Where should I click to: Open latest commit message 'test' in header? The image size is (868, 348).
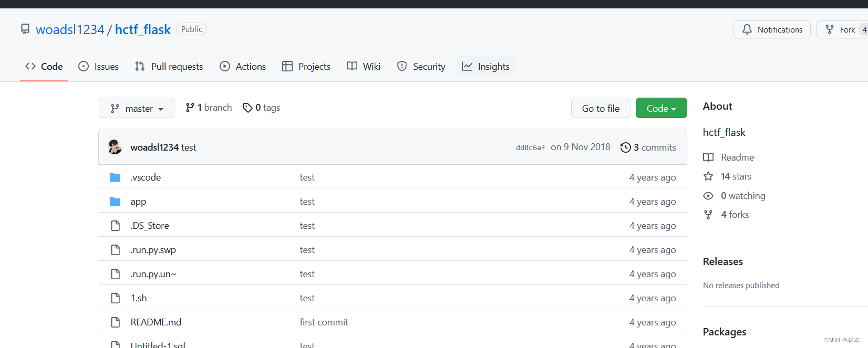(189, 147)
